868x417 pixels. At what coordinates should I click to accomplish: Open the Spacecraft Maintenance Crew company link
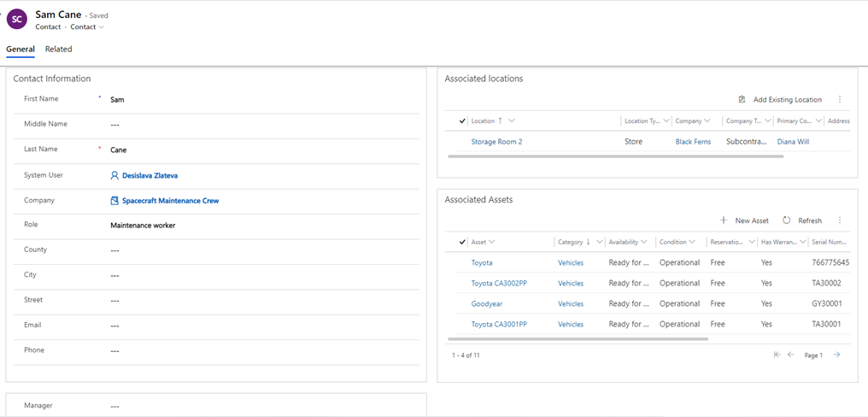170,201
